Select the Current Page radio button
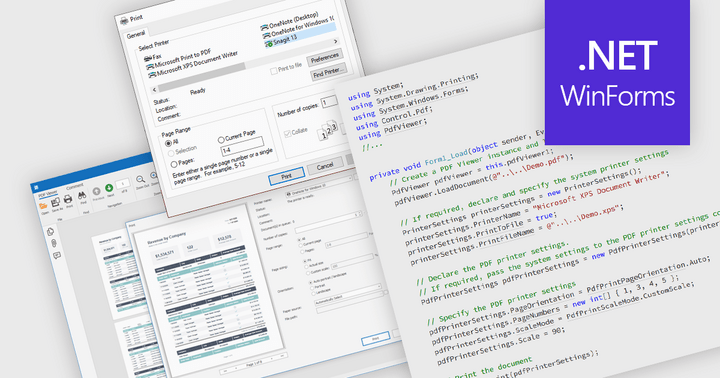The image size is (720, 378). (x=221, y=139)
